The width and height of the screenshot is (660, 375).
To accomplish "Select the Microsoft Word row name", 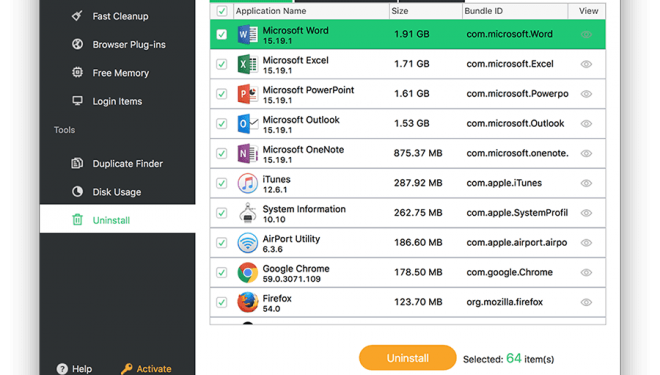I will pos(295,30).
